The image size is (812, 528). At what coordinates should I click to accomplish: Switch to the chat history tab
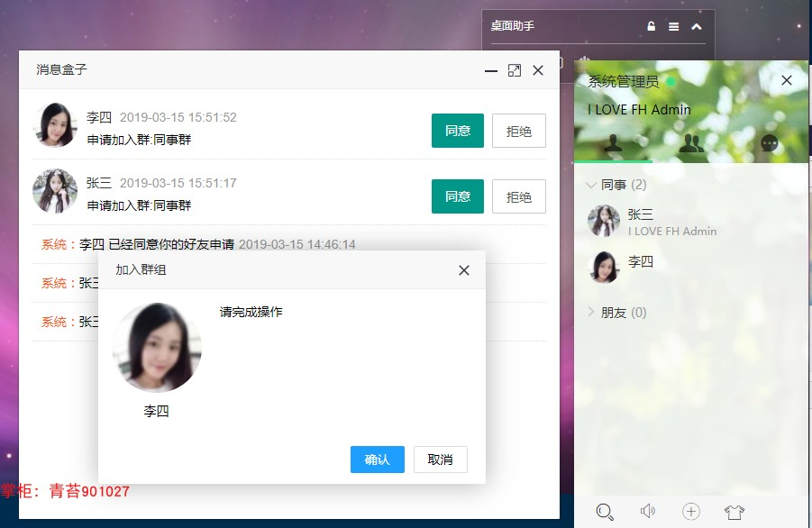tap(770, 143)
